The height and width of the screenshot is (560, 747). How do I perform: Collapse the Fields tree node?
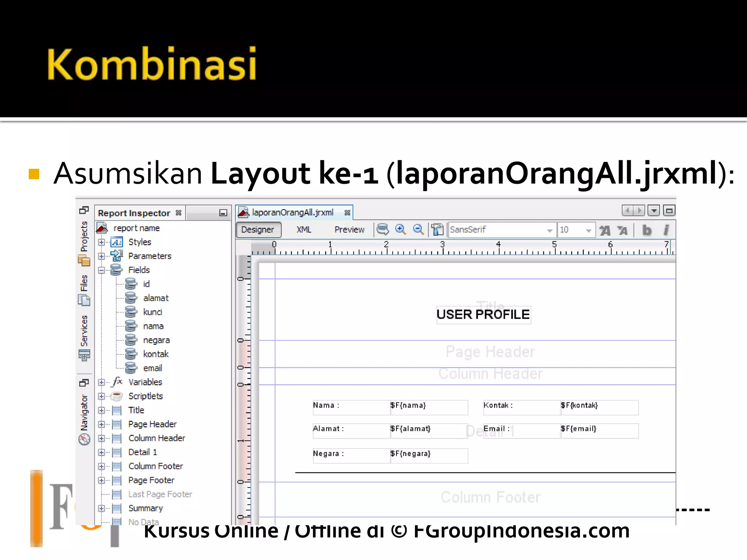[x=102, y=270]
